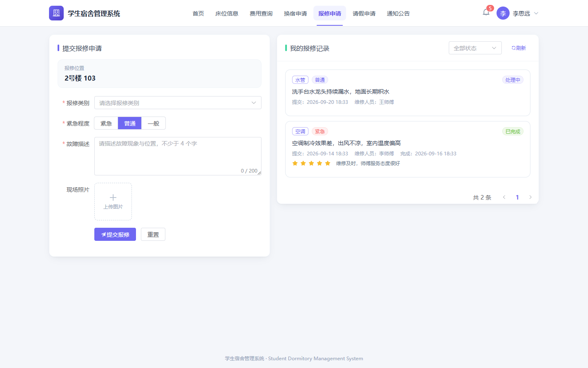
Task: Select 紧急 urgency level
Action: click(106, 123)
